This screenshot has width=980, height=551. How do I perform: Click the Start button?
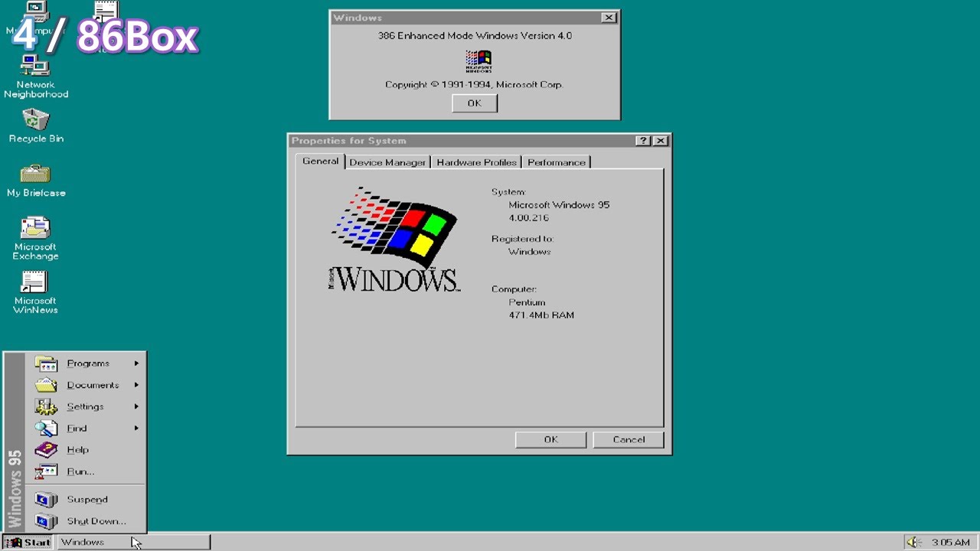pos(28,542)
